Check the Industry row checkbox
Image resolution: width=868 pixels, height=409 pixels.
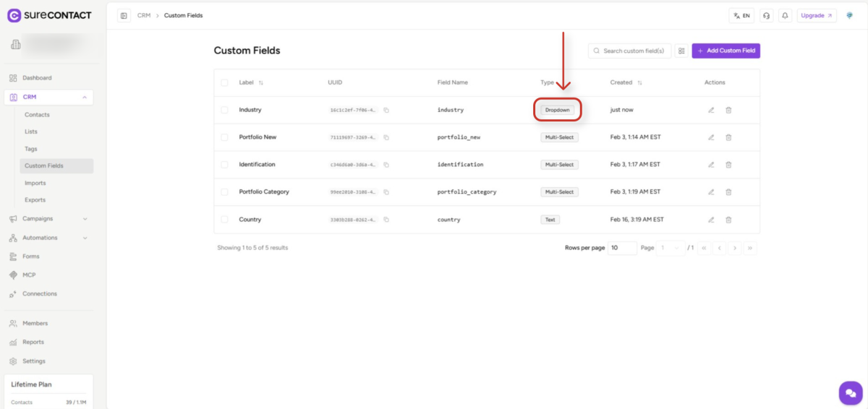tap(224, 110)
